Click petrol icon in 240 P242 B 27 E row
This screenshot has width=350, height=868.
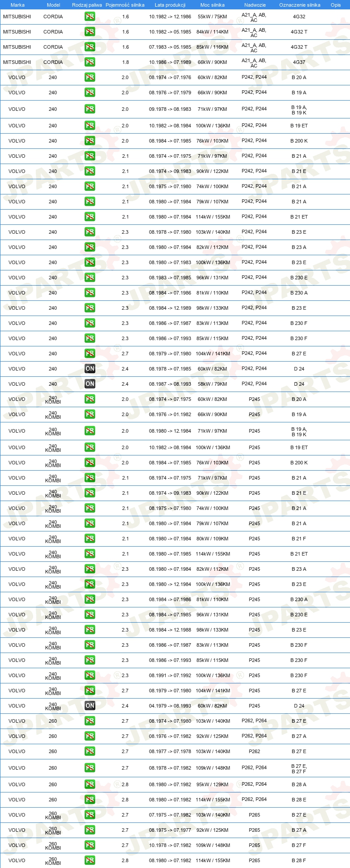(90, 354)
